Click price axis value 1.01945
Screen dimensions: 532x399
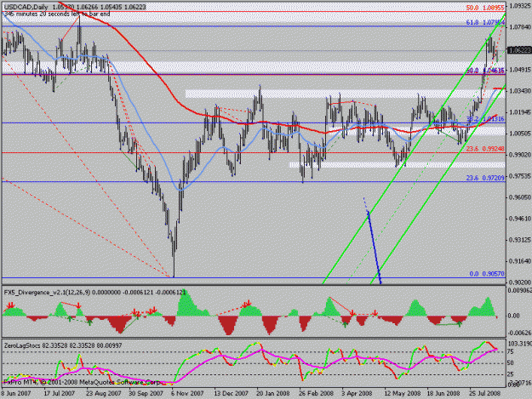[x=520, y=112]
